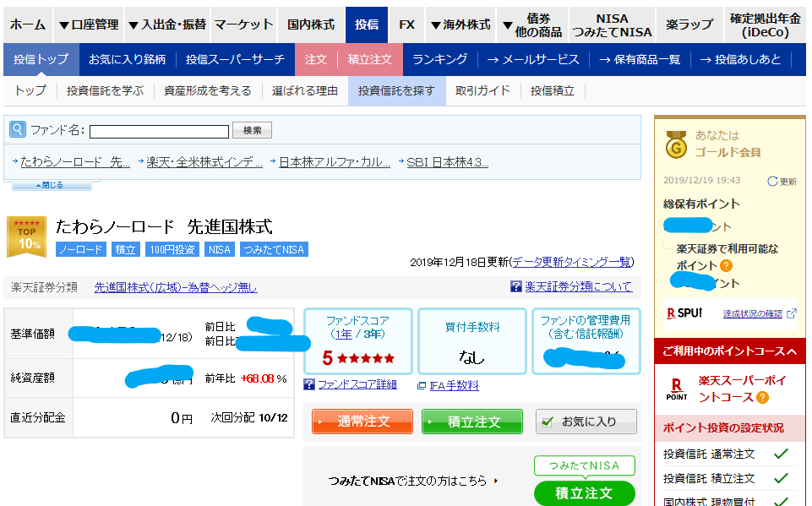Collapse the search panel with 閉じる
812x506 pixels.
tap(52, 185)
